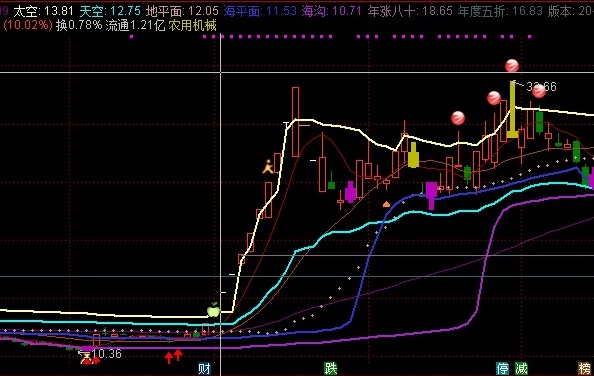Image resolution: width=594 pixels, height=376 pixels.
Task: Click the 年度五折: 16.83 indicator label
Action: tap(500, 11)
